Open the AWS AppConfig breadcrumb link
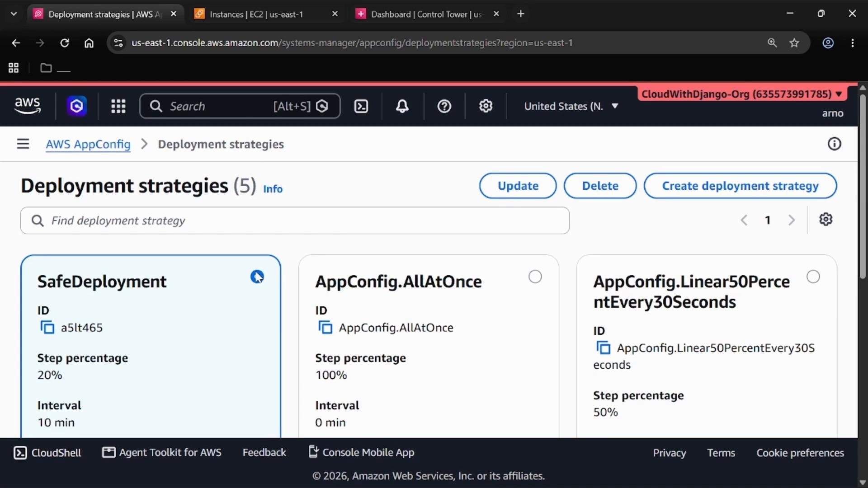868x488 pixels. [88, 144]
